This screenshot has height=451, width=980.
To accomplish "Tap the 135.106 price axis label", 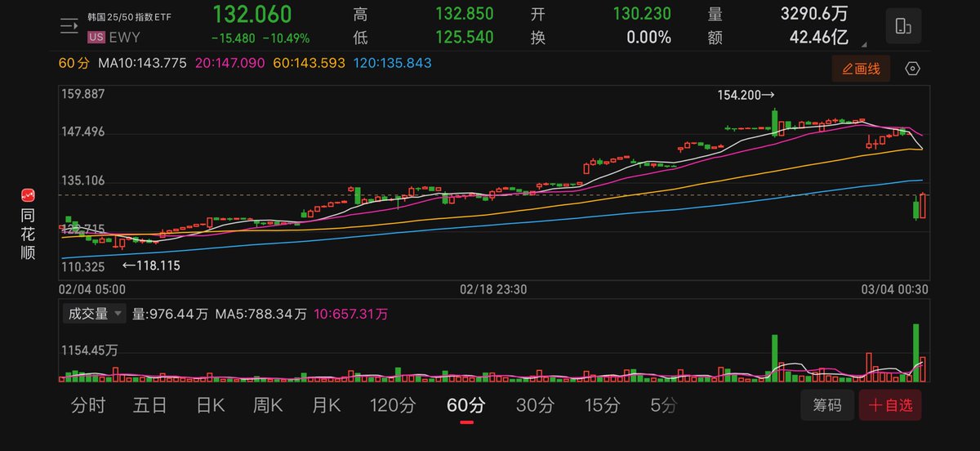I will click(x=82, y=181).
